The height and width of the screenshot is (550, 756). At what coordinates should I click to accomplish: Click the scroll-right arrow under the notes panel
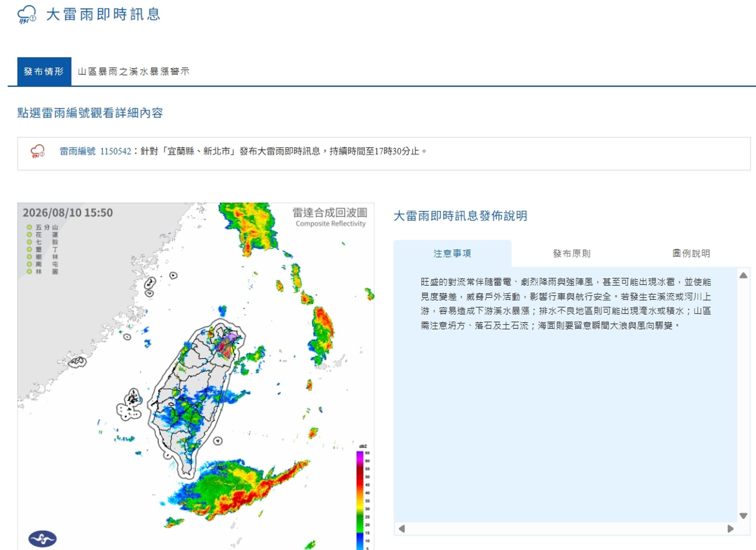tap(730, 529)
